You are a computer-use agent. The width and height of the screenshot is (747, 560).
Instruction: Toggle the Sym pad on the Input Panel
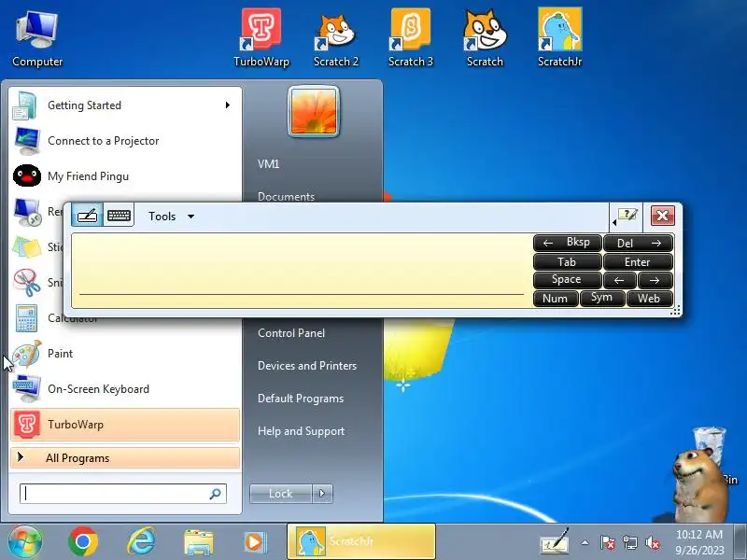tap(602, 299)
